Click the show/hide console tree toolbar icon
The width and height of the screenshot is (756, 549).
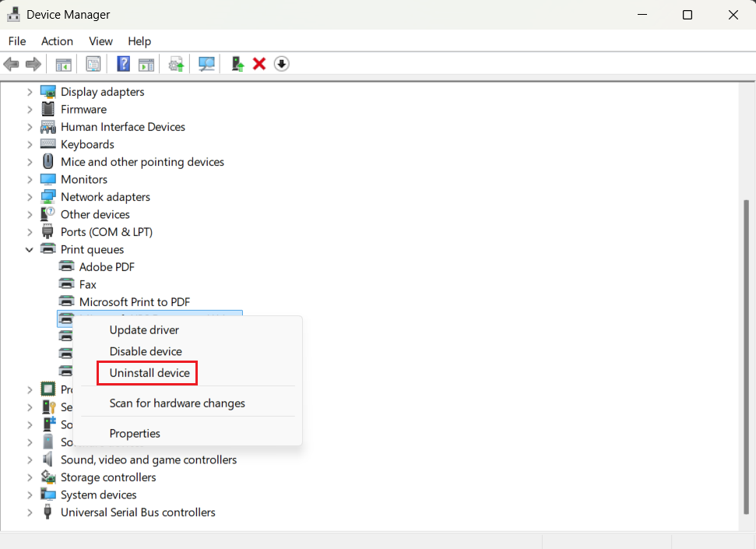pyautogui.click(x=64, y=64)
